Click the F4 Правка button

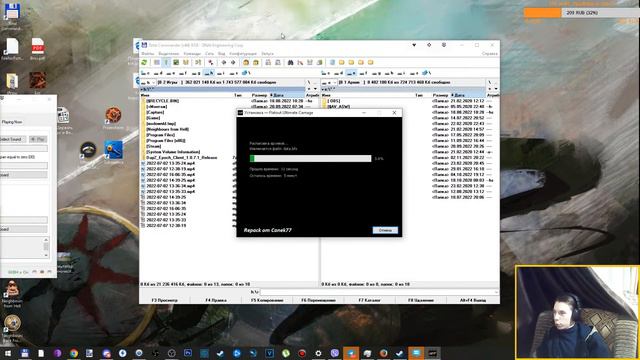tap(216, 300)
